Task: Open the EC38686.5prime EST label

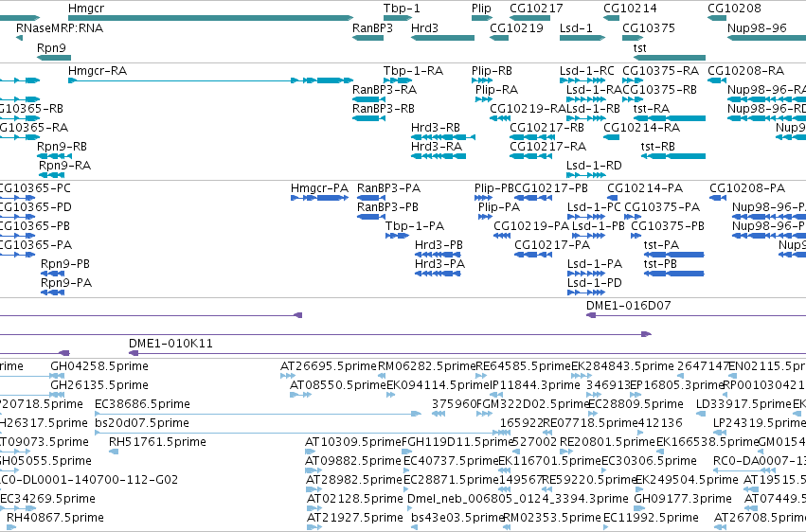Action: click(x=142, y=404)
